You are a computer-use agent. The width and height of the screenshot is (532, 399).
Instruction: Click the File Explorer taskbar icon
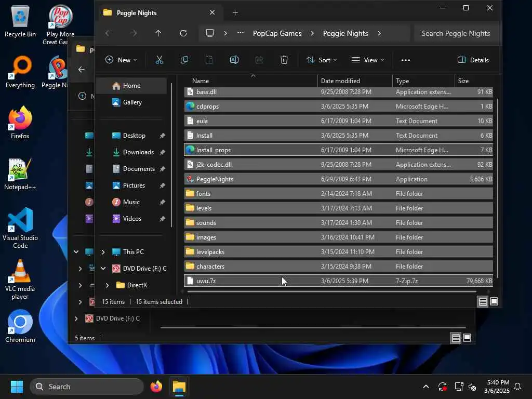tap(179, 387)
